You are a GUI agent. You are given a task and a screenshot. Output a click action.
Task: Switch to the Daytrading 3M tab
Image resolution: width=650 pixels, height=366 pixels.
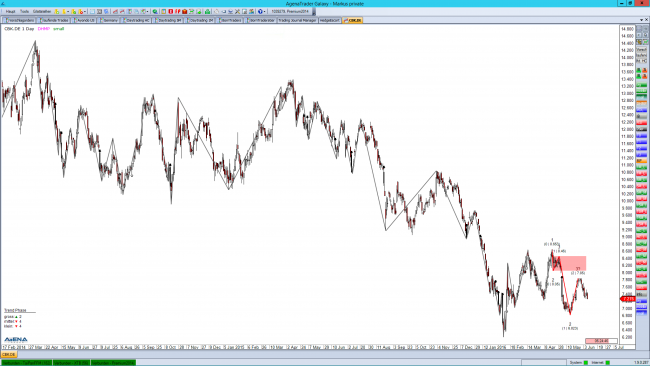point(168,20)
